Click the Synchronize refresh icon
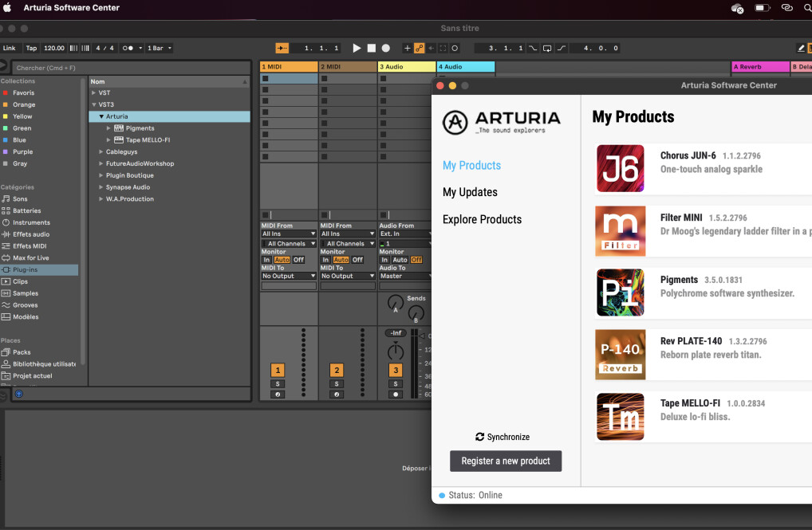Screen dimensions: 812x530 tap(479, 437)
